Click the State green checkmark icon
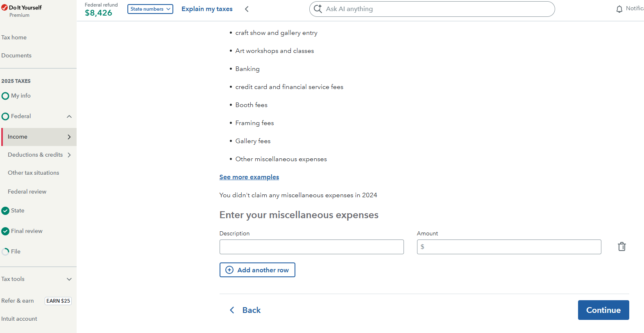This screenshot has height=333, width=644. pos(5,211)
